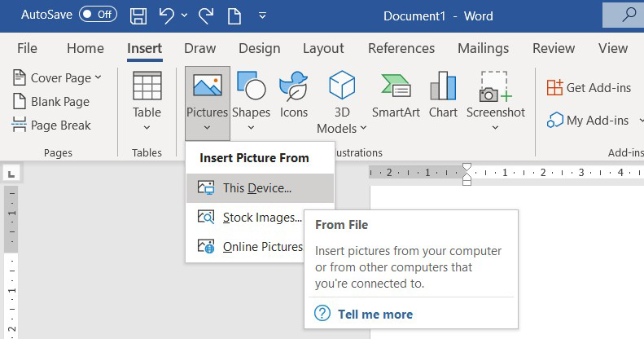Image resolution: width=644 pixels, height=339 pixels.
Task: Click the Save disk icon
Action: click(138, 16)
